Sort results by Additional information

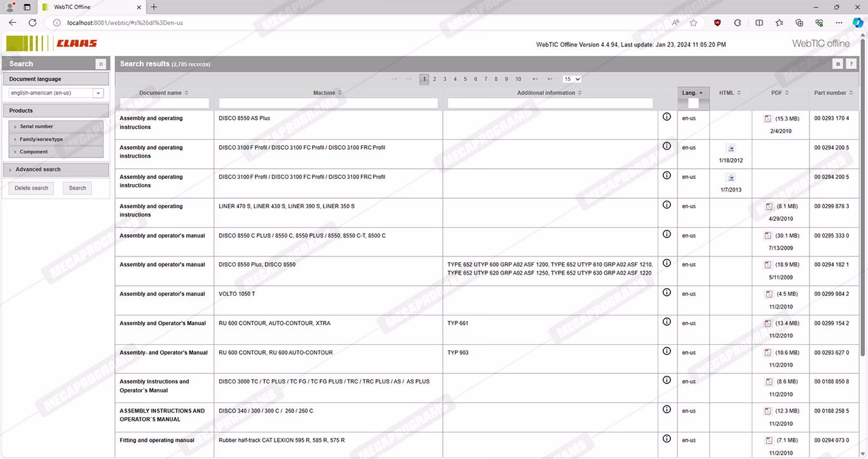click(x=550, y=93)
